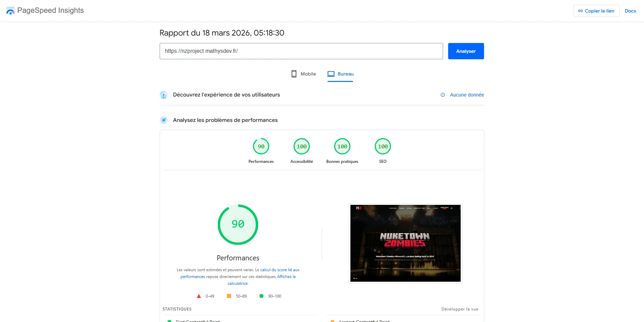The width and height of the screenshot is (644, 322).
Task: Click the Analyser button
Action: (466, 51)
